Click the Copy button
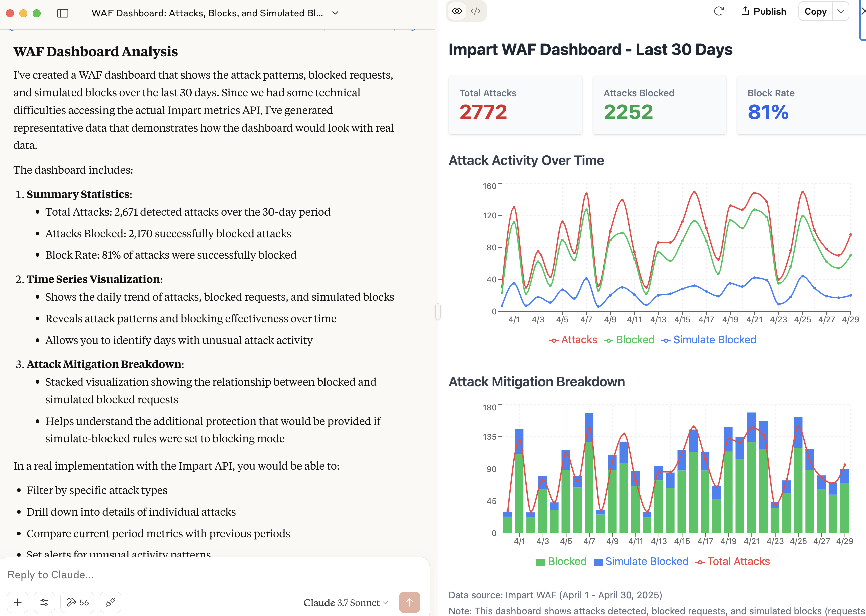Image resolution: width=866 pixels, height=616 pixels. 815,11
